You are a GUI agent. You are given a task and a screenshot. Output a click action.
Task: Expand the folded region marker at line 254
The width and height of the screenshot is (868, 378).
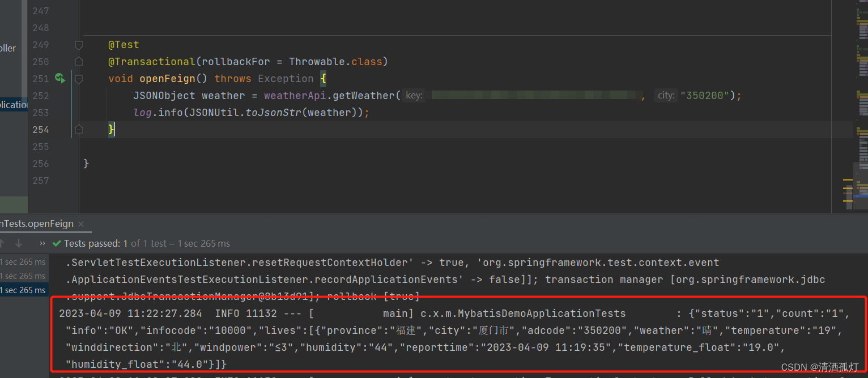(79, 130)
